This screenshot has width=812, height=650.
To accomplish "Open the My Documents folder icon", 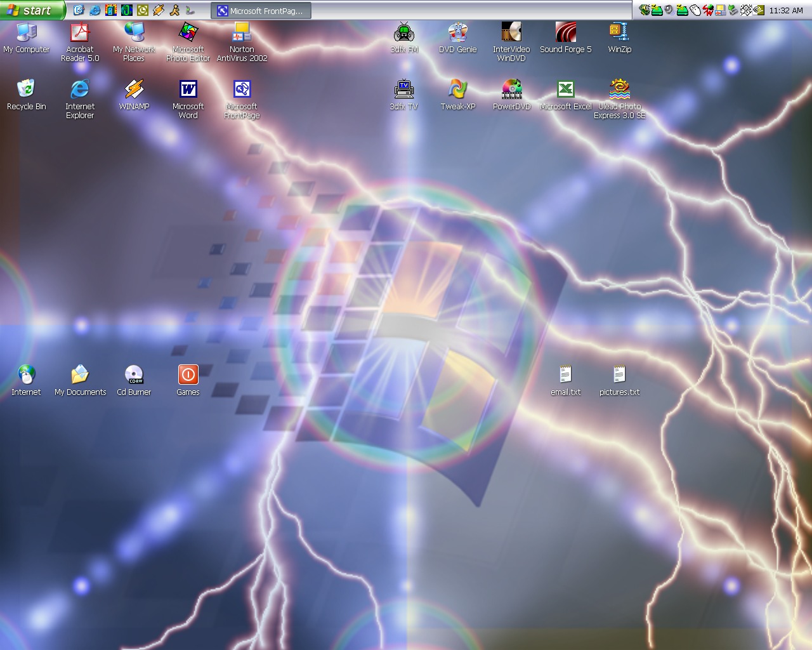I will tap(80, 381).
